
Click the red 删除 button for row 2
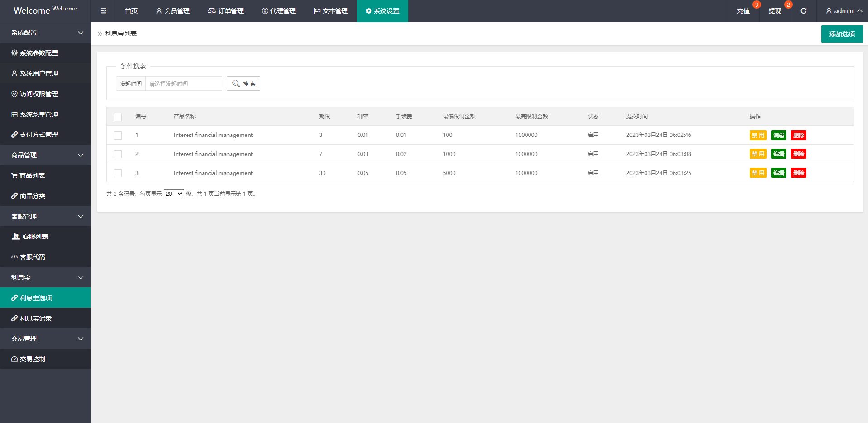tap(798, 154)
